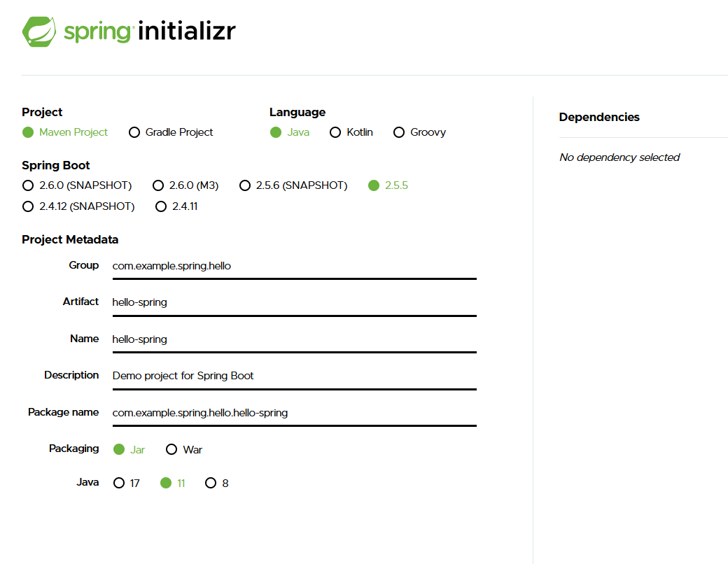Click the Project section heading

(42, 113)
